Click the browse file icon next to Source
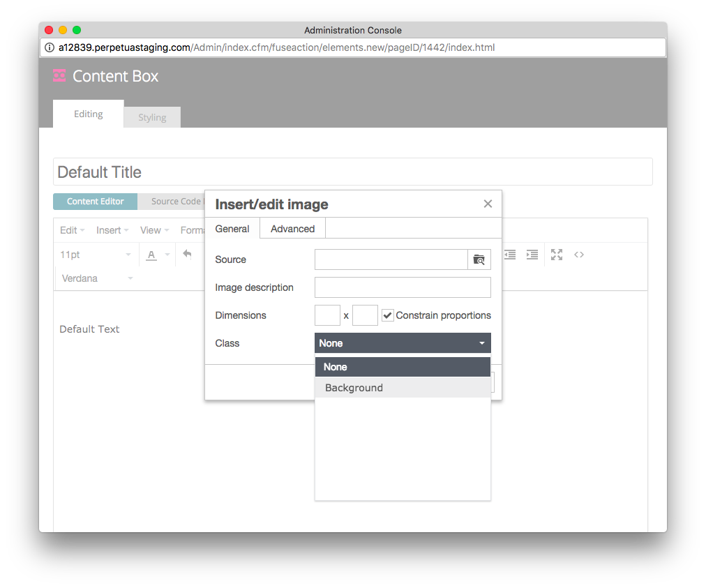This screenshot has width=706, height=588. 479,259
